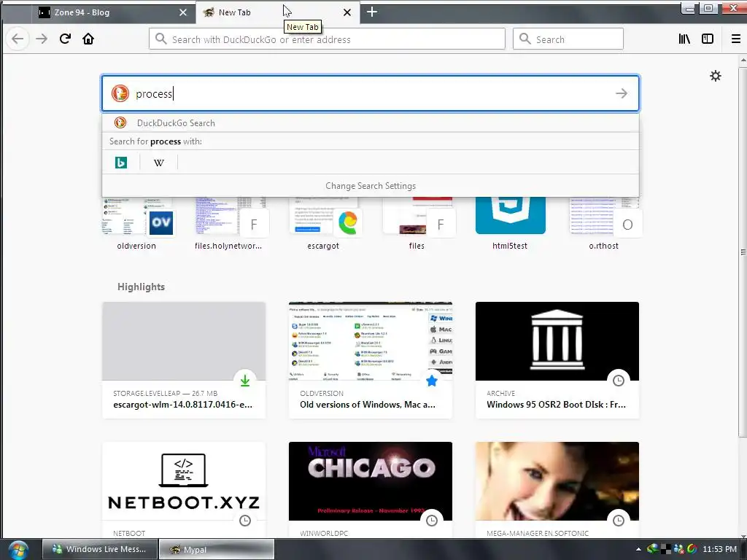This screenshot has height=560, width=747.
Task: Open the files.holynetwor... top site
Action: point(228,224)
